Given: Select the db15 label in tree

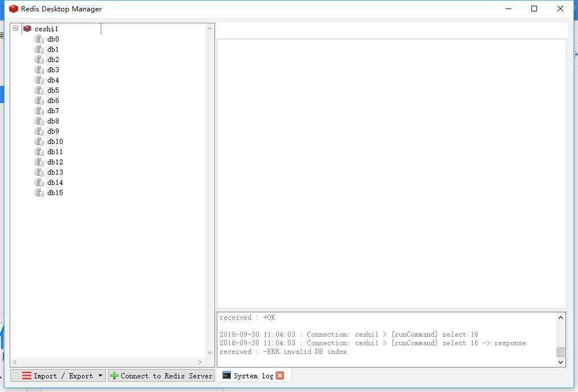Looking at the screenshot, I should tap(55, 192).
